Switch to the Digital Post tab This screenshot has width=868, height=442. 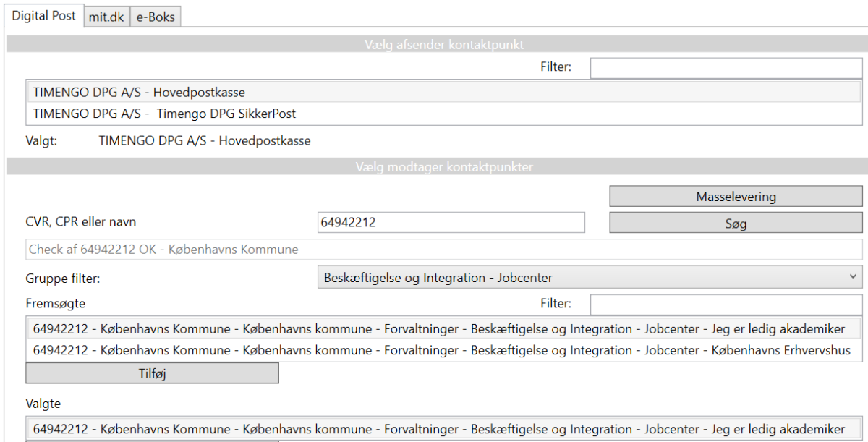pos(44,16)
